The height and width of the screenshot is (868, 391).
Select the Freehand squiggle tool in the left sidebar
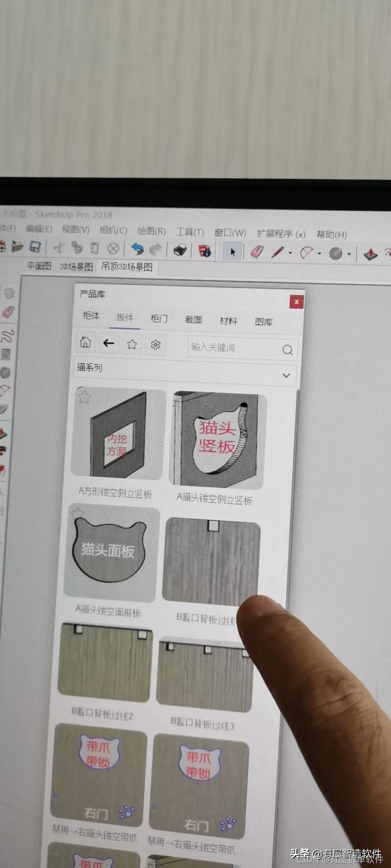click(8, 336)
